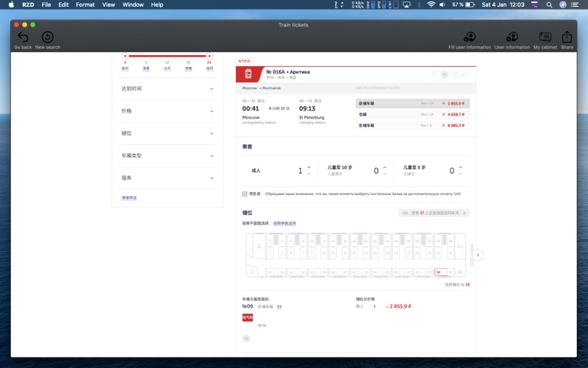Select seat 38 on carriage plan
588x368 pixels.
pyautogui.click(x=439, y=272)
